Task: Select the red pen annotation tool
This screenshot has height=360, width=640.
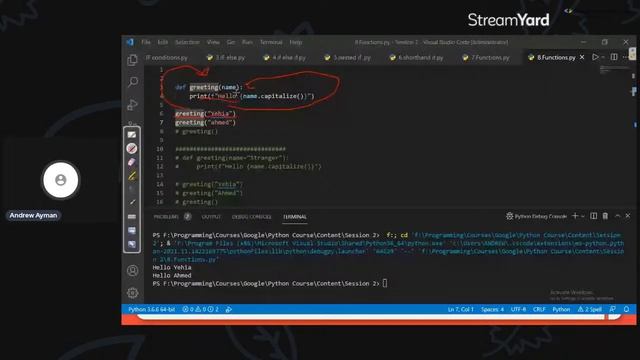Action: [x=132, y=148]
